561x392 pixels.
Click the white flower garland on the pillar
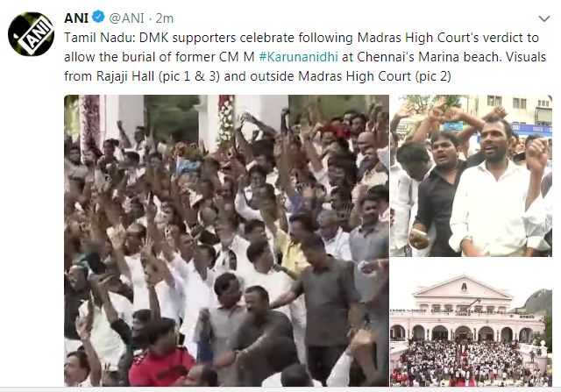[225, 120]
